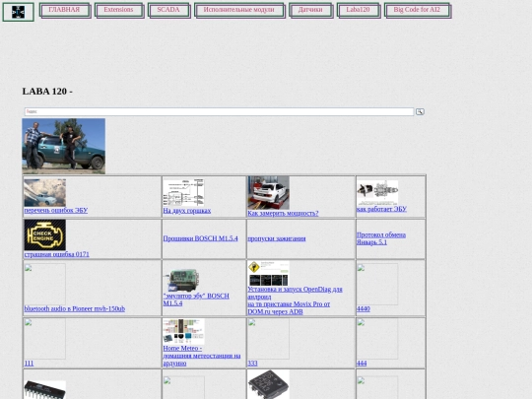Open Home Meteo components thumbnail
The image size is (532, 399).
[x=183, y=331]
